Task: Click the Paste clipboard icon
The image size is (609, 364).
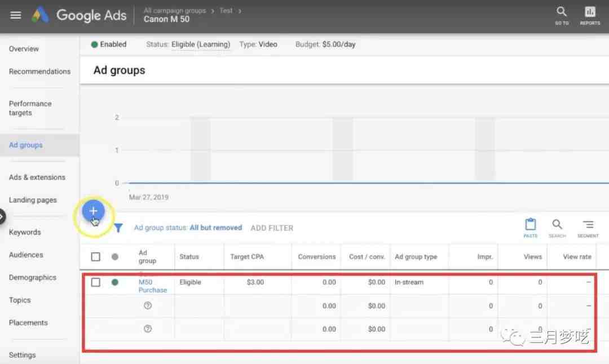Action: (530, 227)
